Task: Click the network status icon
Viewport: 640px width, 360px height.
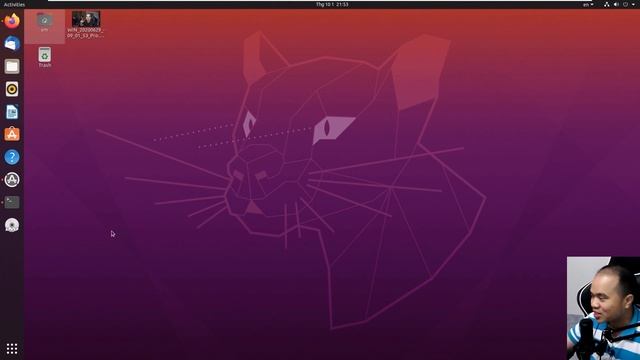Action: (x=607, y=4)
